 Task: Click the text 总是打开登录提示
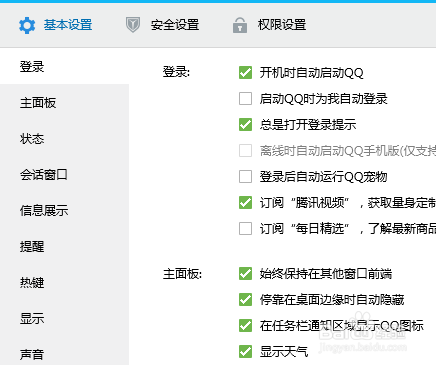[308, 125]
